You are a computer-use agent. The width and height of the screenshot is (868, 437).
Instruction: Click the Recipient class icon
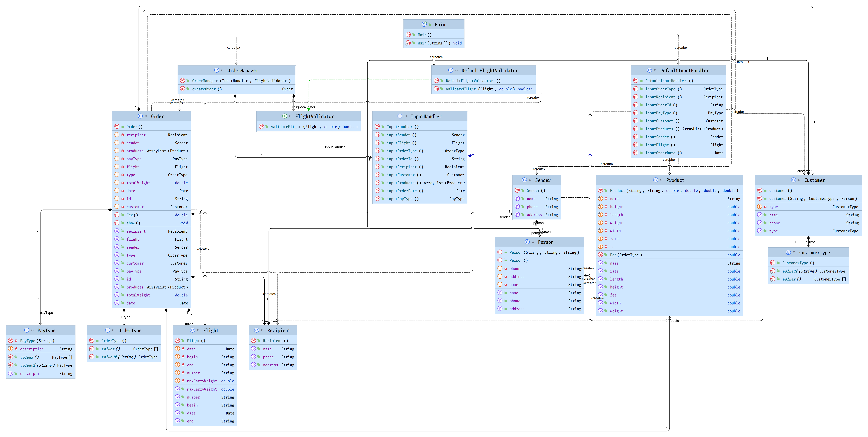pyautogui.click(x=256, y=330)
